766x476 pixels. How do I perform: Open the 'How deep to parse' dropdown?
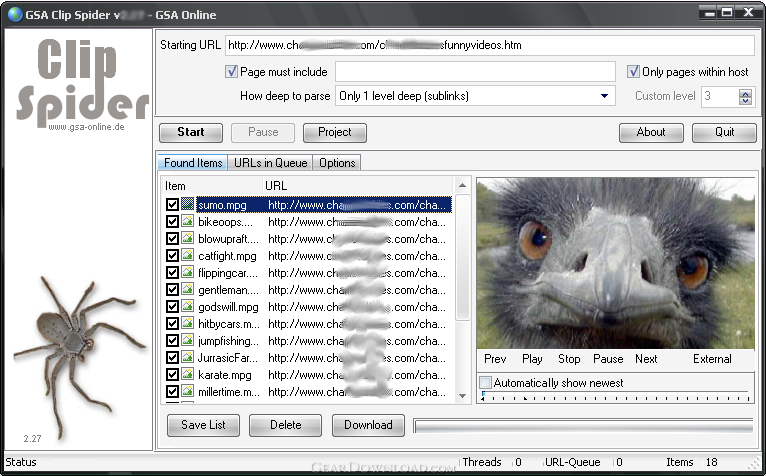click(x=605, y=96)
